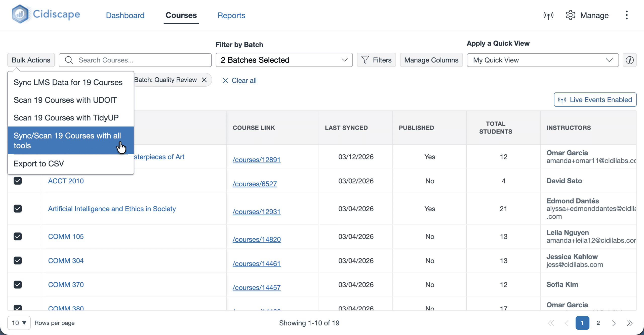This screenshot has width=644, height=335.
Task: Jump to last page double-arrow
Action: [629, 323]
